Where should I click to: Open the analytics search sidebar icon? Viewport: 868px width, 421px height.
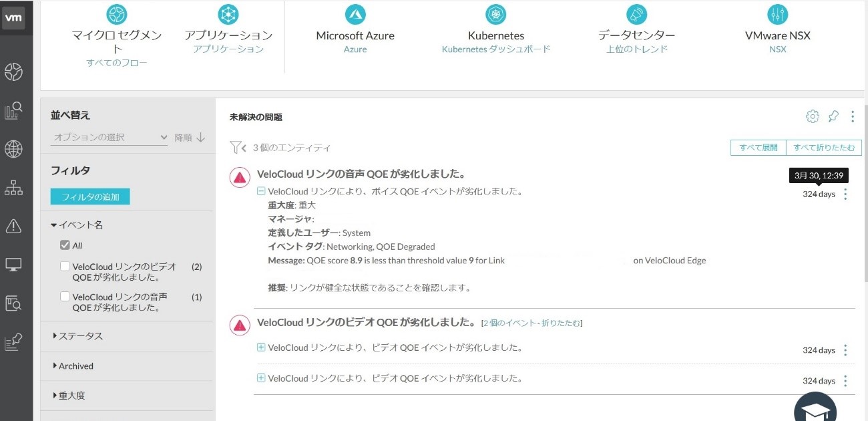click(14, 110)
